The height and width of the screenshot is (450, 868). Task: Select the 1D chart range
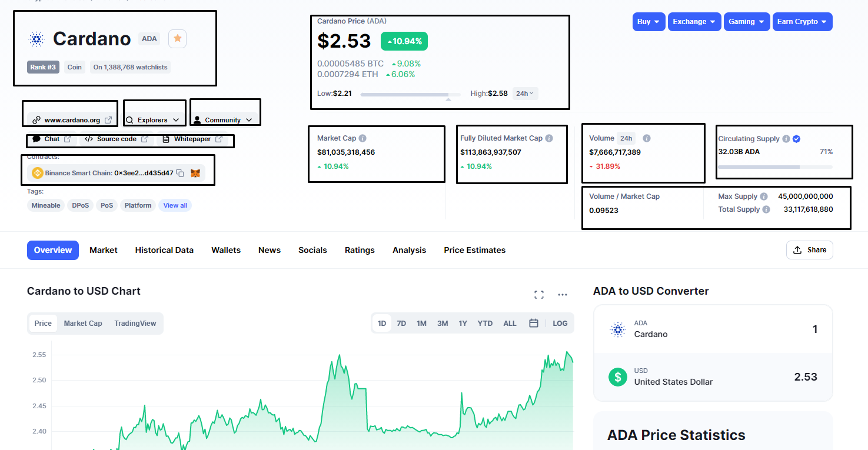click(x=382, y=323)
